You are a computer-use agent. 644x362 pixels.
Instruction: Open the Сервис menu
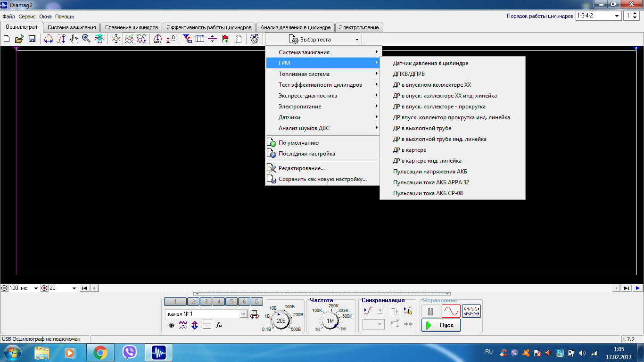point(27,16)
